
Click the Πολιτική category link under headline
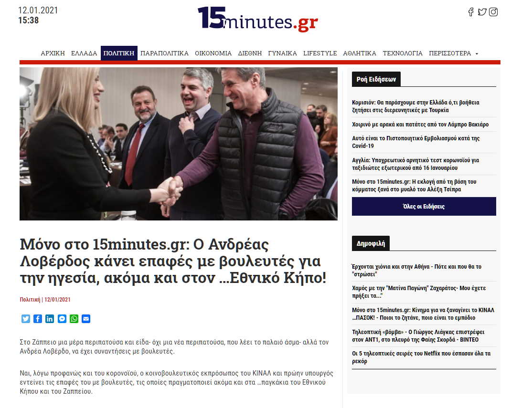[30, 300]
